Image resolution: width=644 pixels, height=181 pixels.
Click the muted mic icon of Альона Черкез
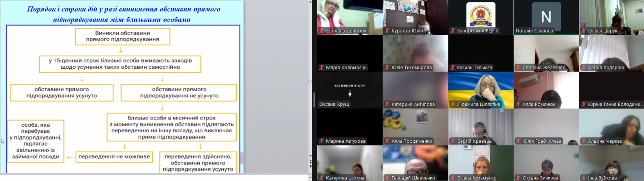coord(584,141)
